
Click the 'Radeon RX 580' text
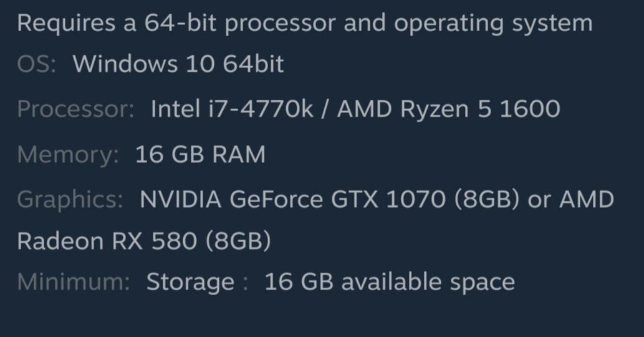point(107,241)
